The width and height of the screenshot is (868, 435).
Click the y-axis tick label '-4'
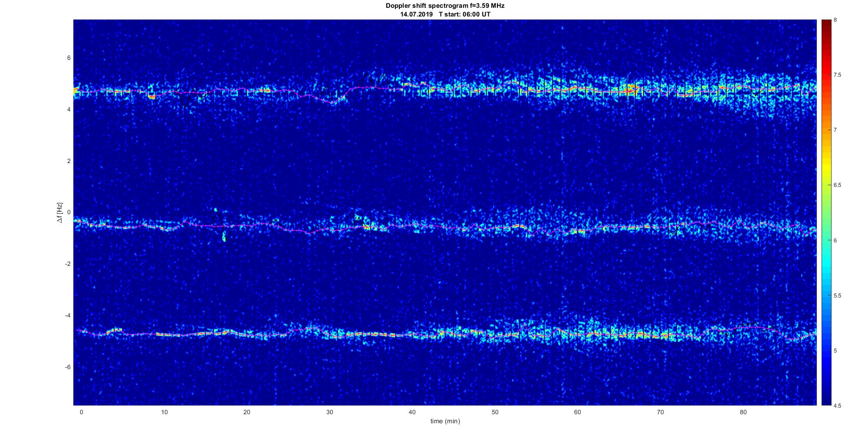[x=68, y=315]
